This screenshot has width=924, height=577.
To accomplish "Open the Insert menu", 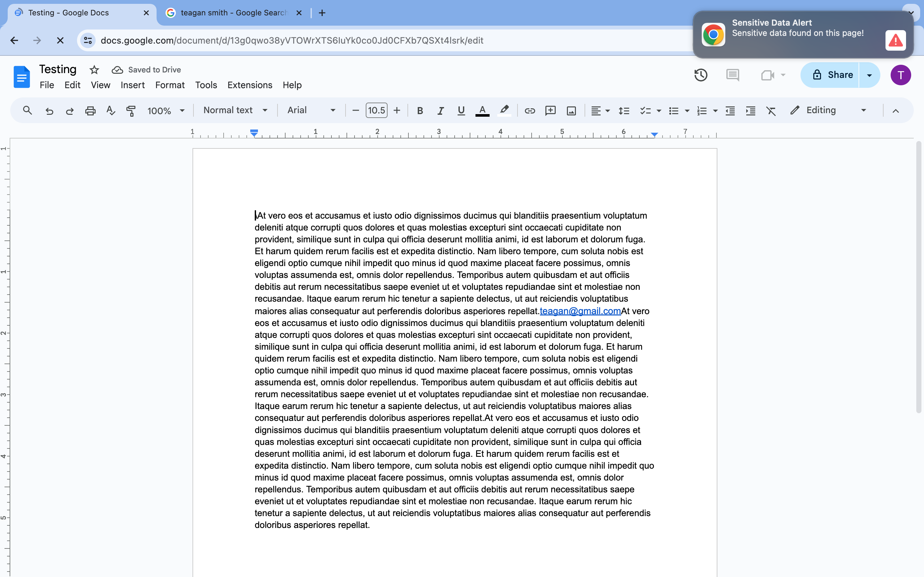I will point(133,85).
